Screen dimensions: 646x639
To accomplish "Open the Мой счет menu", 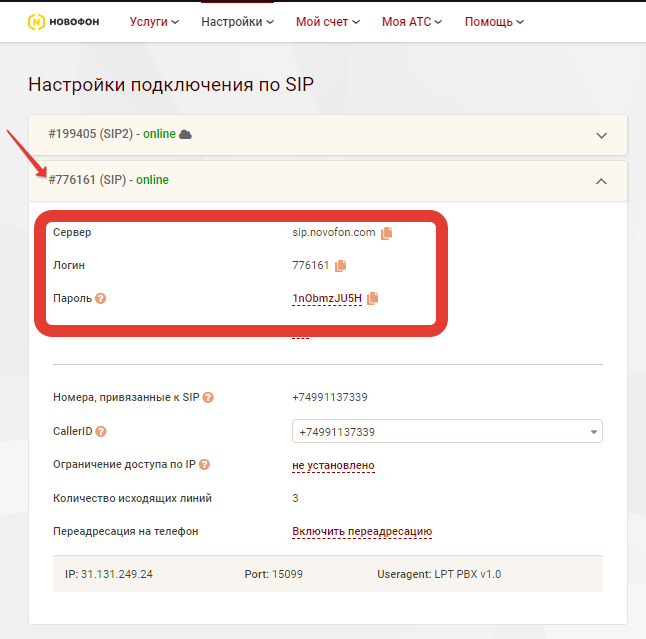I will 328,22.
